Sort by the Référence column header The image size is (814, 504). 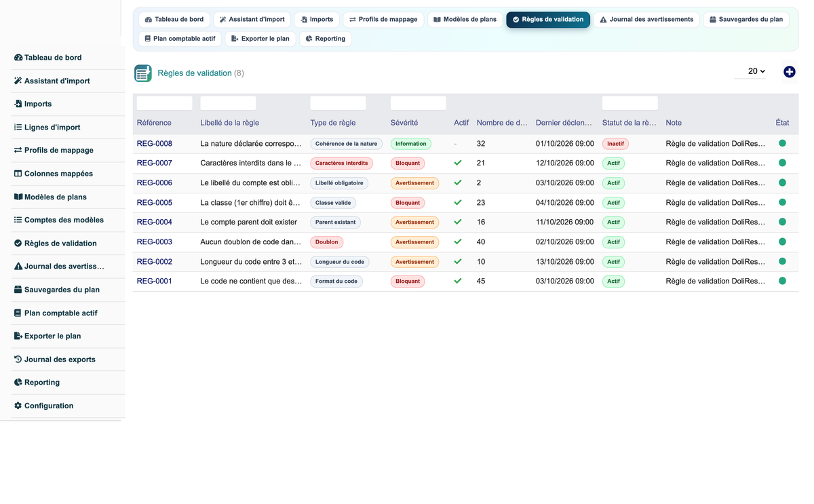pyautogui.click(x=154, y=123)
